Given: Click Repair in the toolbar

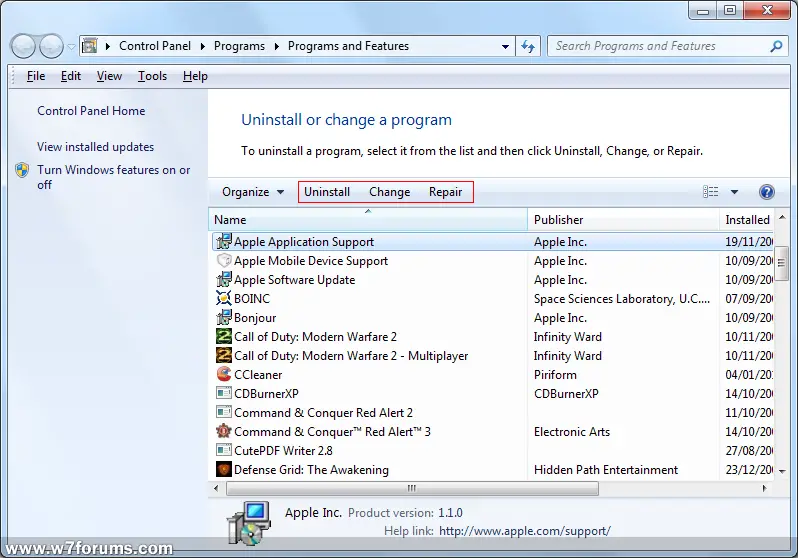Looking at the screenshot, I should click(445, 192).
